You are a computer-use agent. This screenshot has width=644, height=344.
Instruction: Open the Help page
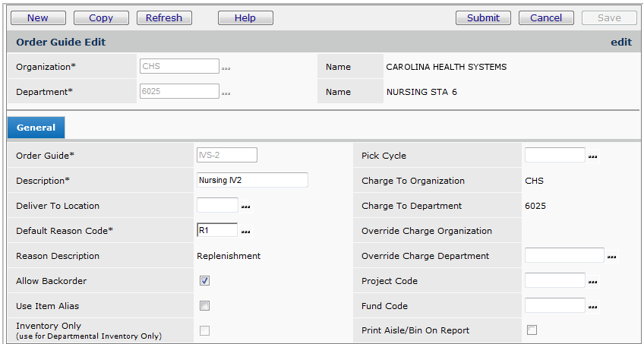pyautogui.click(x=245, y=18)
